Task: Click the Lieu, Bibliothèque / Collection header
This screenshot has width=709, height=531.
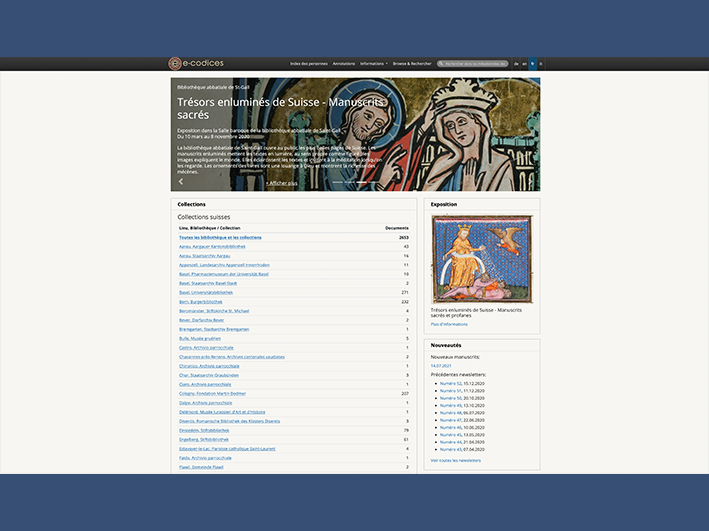Action: tap(209, 228)
